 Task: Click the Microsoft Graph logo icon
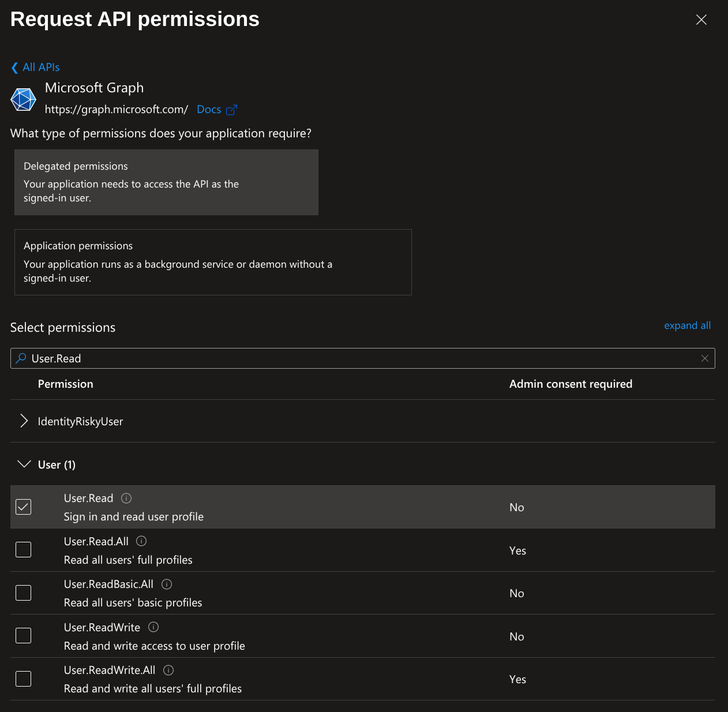tap(24, 99)
